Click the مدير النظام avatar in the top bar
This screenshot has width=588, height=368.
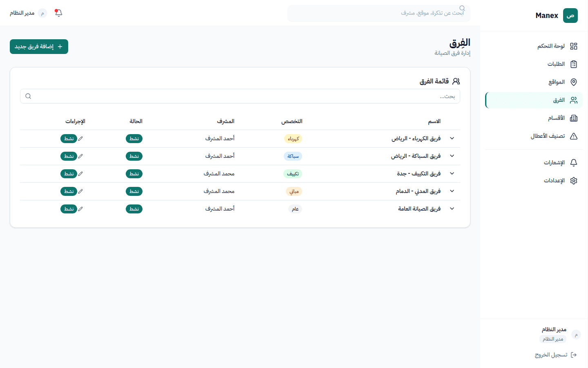click(x=42, y=13)
